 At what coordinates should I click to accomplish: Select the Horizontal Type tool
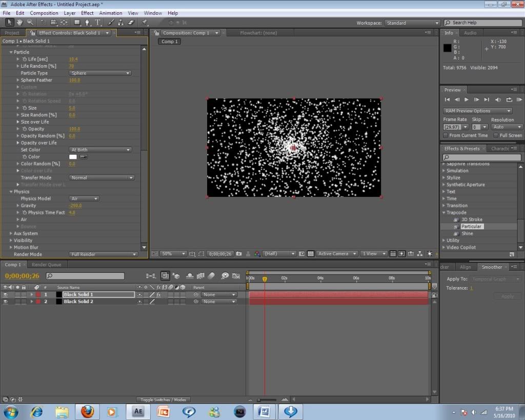tap(97, 23)
